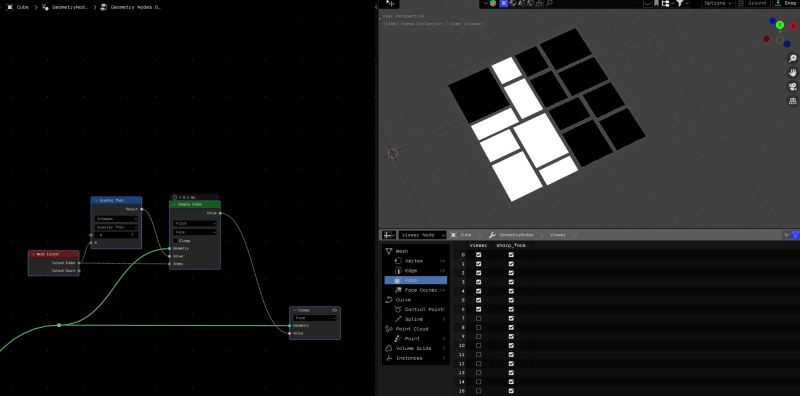Click the Volume Grids icon in the sidebar
Image resolution: width=800 pixels, height=396 pixels.
coord(388,348)
